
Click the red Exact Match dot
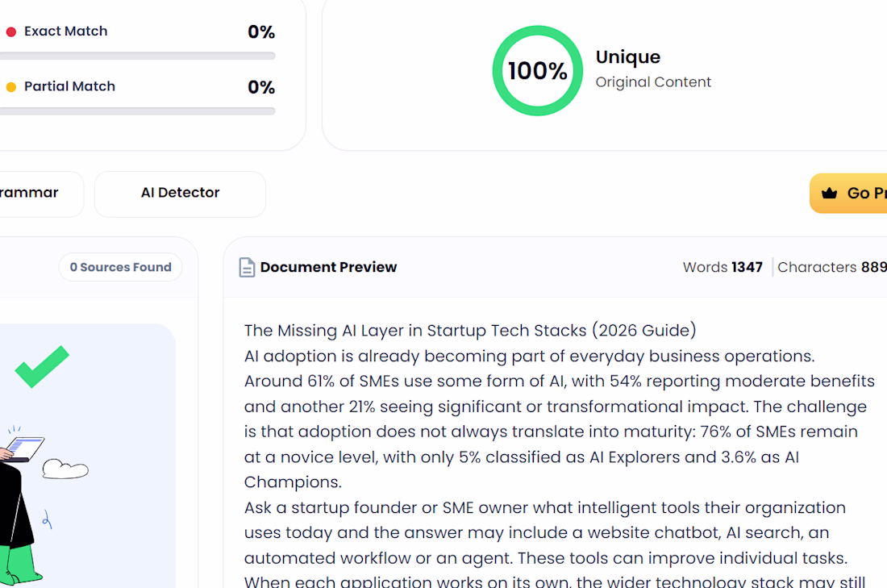(10, 31)
